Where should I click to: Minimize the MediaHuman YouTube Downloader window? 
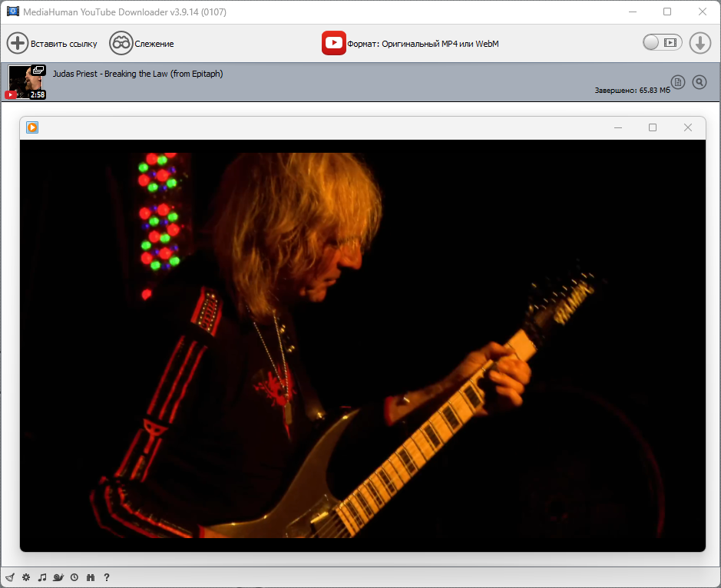coord(633,12)
